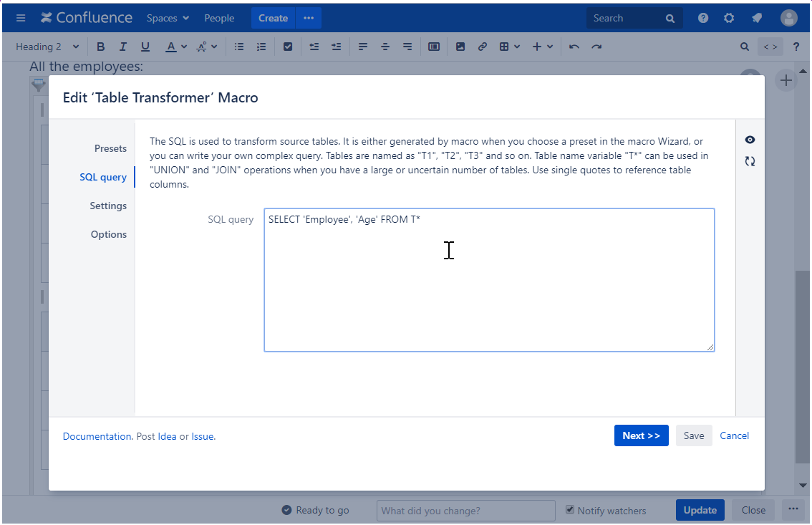The width and height of the screenshot is (812, 525).
Task: Click the refresh icon below the eye
Action: click(x=750, y=161)
